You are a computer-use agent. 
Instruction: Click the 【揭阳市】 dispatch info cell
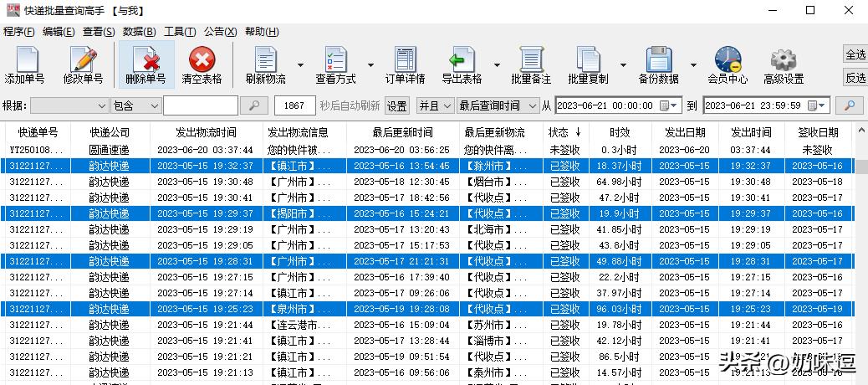click(305, 213)
